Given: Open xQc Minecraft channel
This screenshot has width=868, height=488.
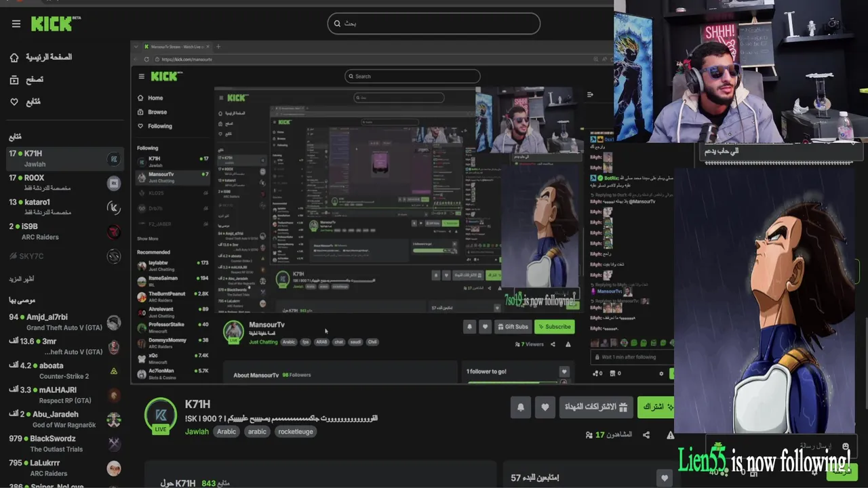Looking at the screenshot, I should [x=172, y=358].
